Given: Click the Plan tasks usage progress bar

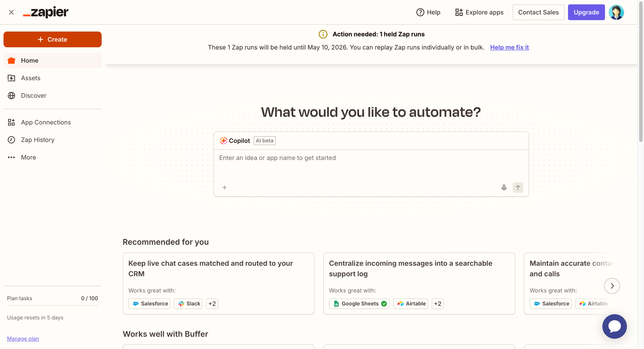Looking at the screenshot, I should click(52, 305).
